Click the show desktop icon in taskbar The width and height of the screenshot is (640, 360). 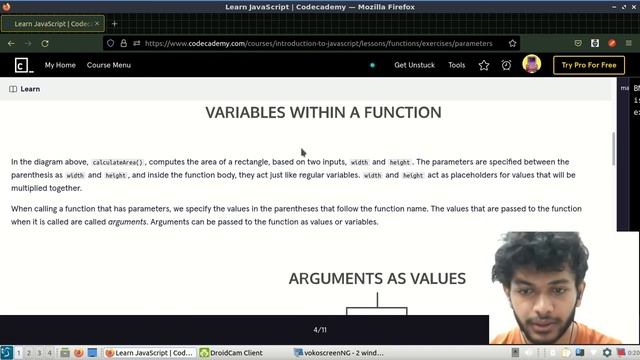click(92, 353)
